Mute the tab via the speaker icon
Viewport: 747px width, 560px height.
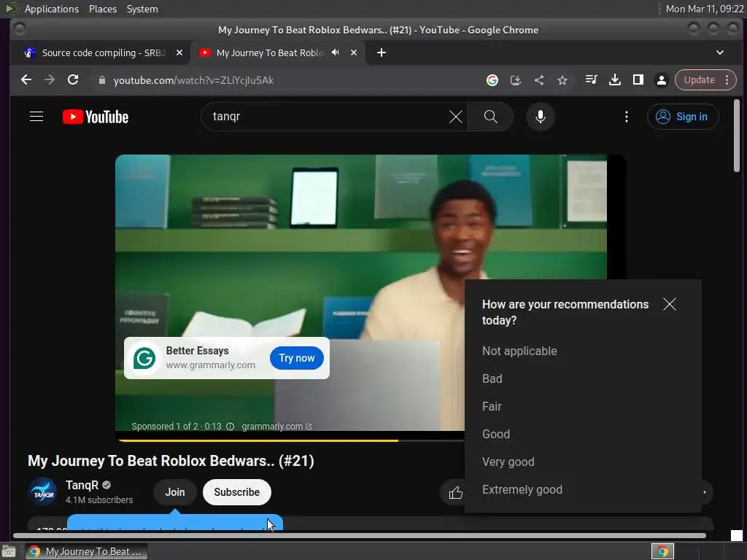click(x=336, y=52)
